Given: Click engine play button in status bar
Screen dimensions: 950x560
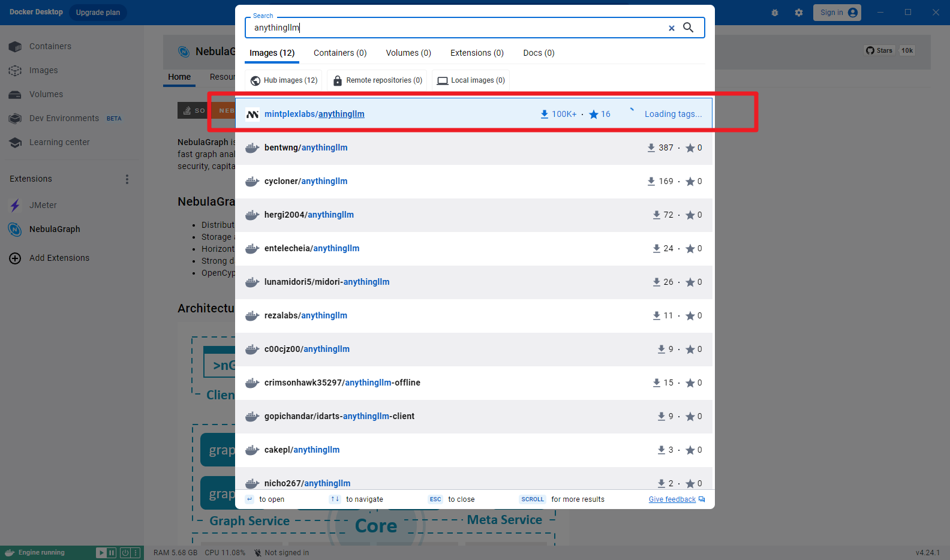Looking at the screenshot, I should (x=101, y=553).
